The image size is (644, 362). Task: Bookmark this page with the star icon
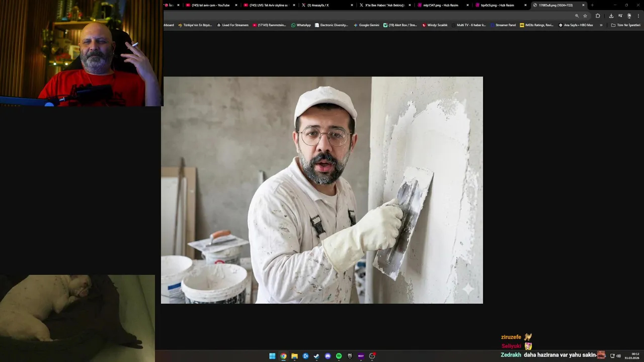click(585, 16)
